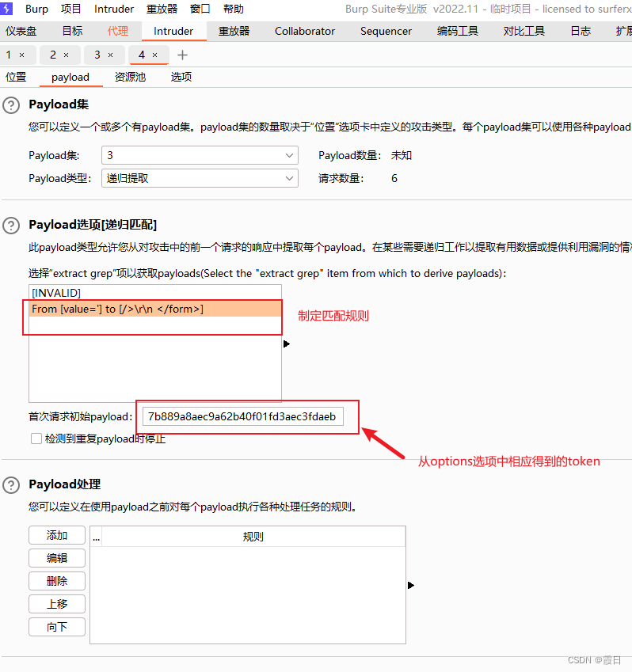Click the 规则 column header
The width and height of the screenshot is (632, 672).
coord(253,537)
